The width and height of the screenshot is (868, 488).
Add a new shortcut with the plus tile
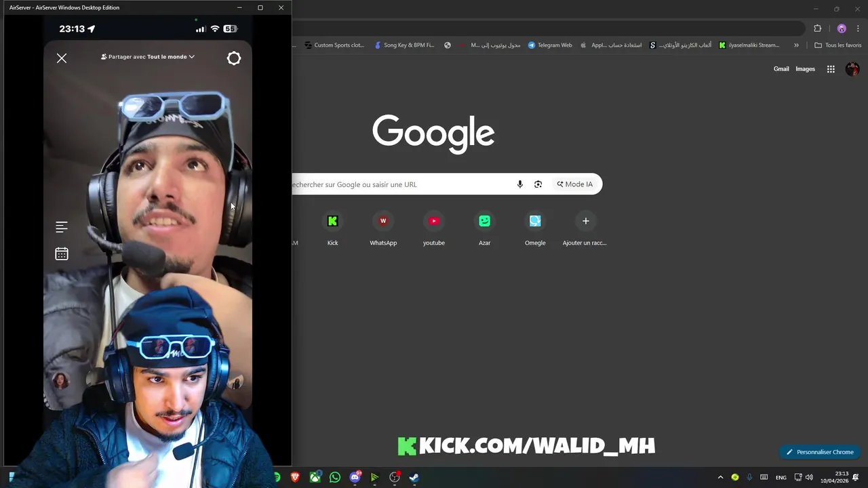point(585,229)
